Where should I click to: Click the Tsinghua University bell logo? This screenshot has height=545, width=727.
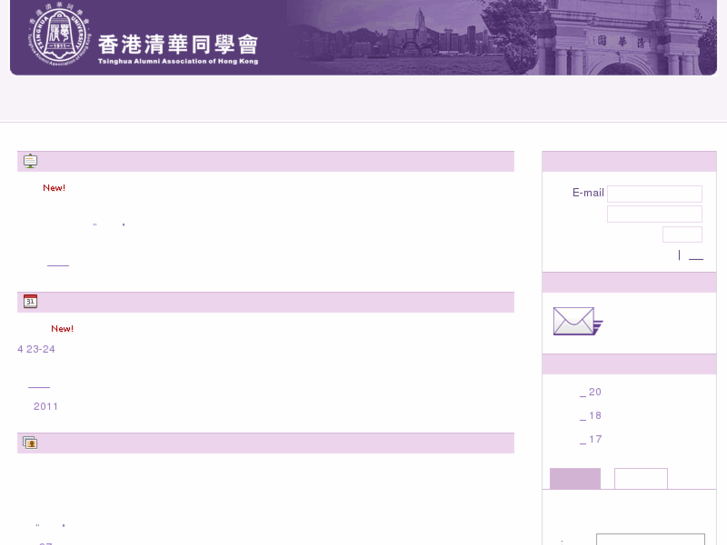click(x=59, y=36)
